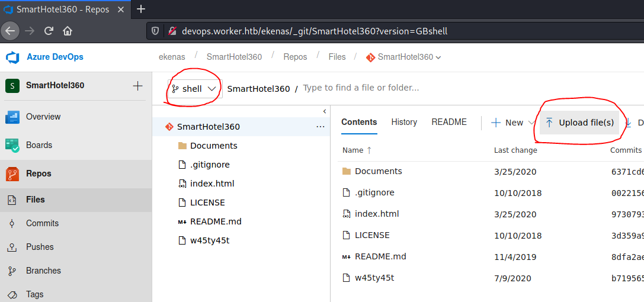644x302 pixels.
Task: Click the 11/4/2019 last change date
Action: pos(515,257)
